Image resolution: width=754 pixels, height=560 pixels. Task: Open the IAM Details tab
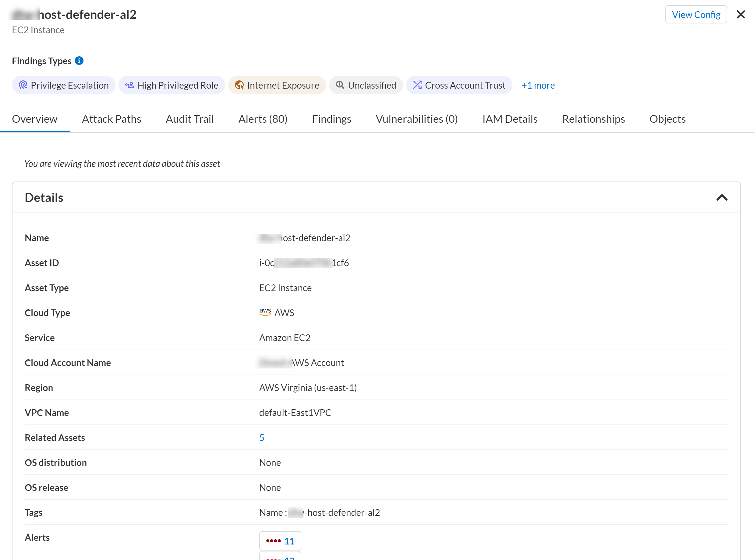point(510,119)
